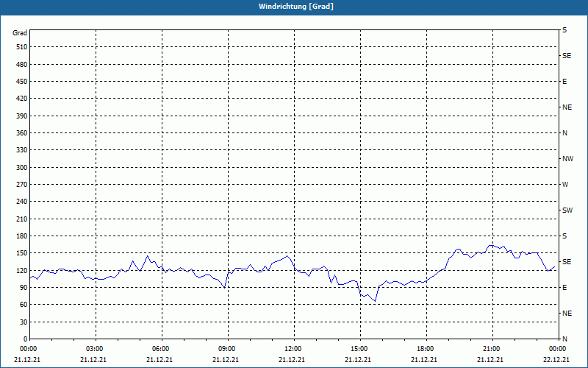Click the NW compass label

(567, 159)
